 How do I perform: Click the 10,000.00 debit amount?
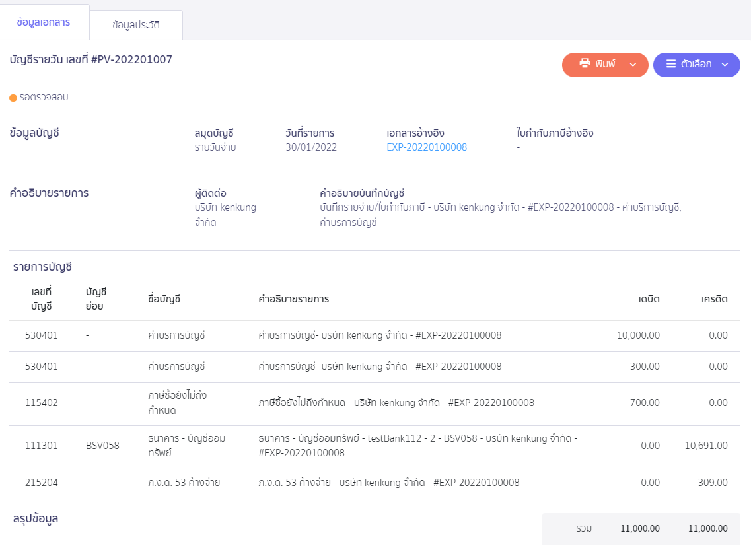click(x=638, y=335)
